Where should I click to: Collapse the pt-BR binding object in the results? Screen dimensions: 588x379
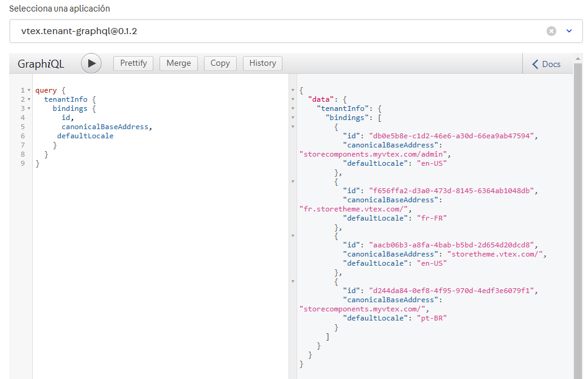coord(293,282)
